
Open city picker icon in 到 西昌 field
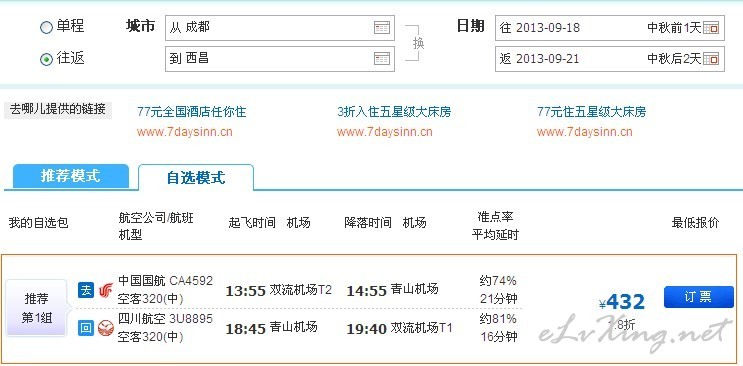pyautogui.click(x=381, y=59)
